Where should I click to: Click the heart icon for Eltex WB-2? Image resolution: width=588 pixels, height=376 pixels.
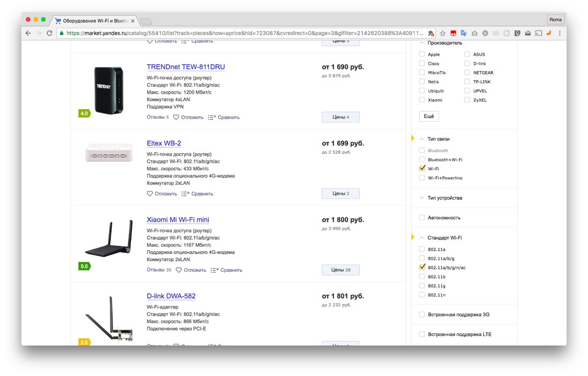point(150,194)
